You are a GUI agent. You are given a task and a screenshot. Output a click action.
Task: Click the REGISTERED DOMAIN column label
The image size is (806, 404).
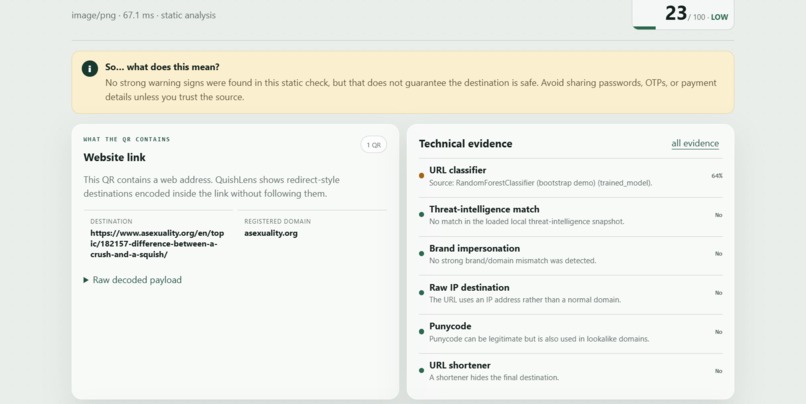coord(278,222)
